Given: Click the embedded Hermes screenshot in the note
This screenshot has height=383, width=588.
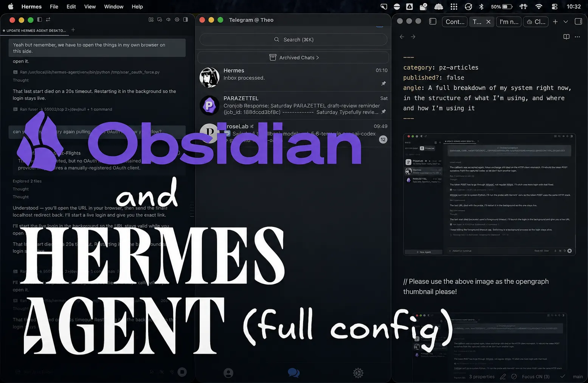Looking at the screenshot, I should (489, 195).
